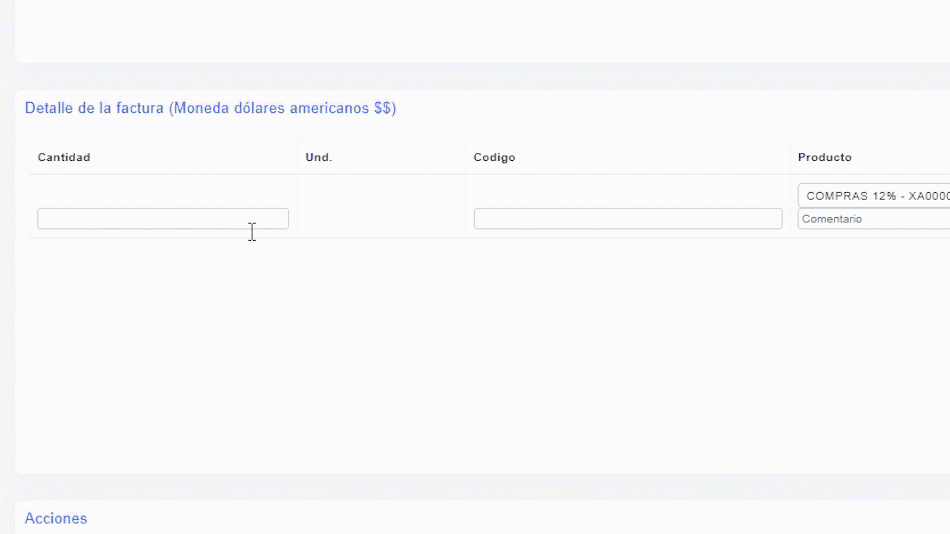Image resolution: width=950 pixels, height=534 pixels.
Task: Click the blank white panel above Detalle section
Action: (480, 30)
